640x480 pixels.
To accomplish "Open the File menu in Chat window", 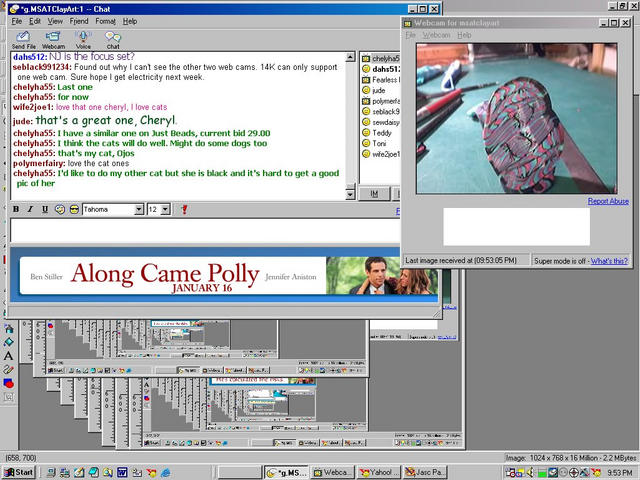I will coord(17,21).
